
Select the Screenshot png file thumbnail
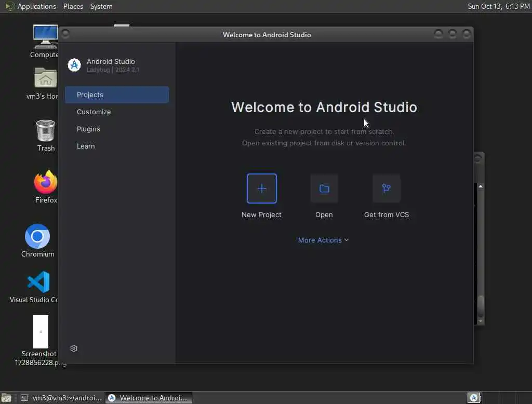(x=41, y=332)
